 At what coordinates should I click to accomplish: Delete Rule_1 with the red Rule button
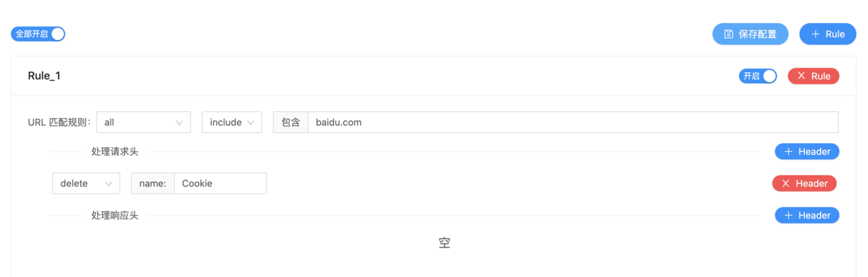click(x=814, y=76)
